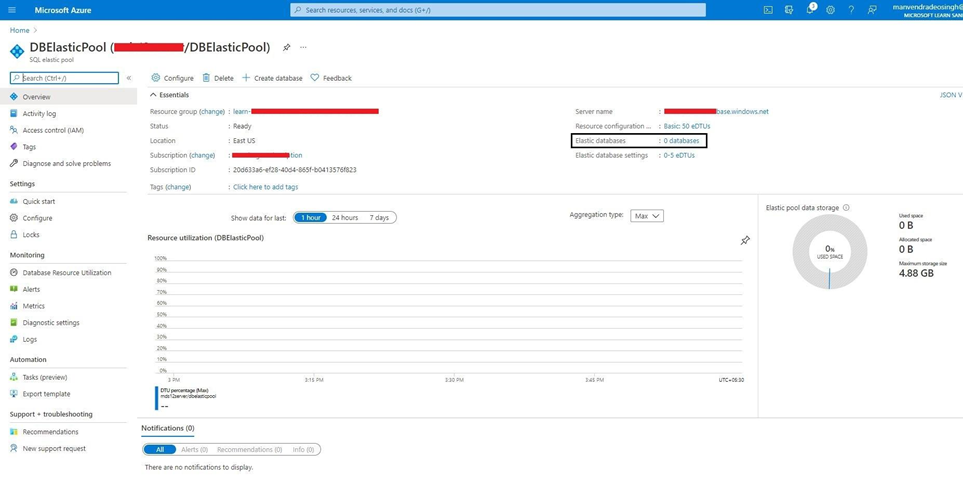Open portal settings gear in the top bar

(830, 10)
